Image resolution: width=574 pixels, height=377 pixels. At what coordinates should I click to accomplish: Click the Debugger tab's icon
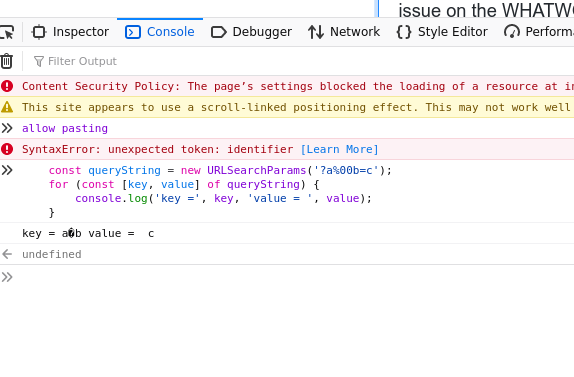(219, 32)
